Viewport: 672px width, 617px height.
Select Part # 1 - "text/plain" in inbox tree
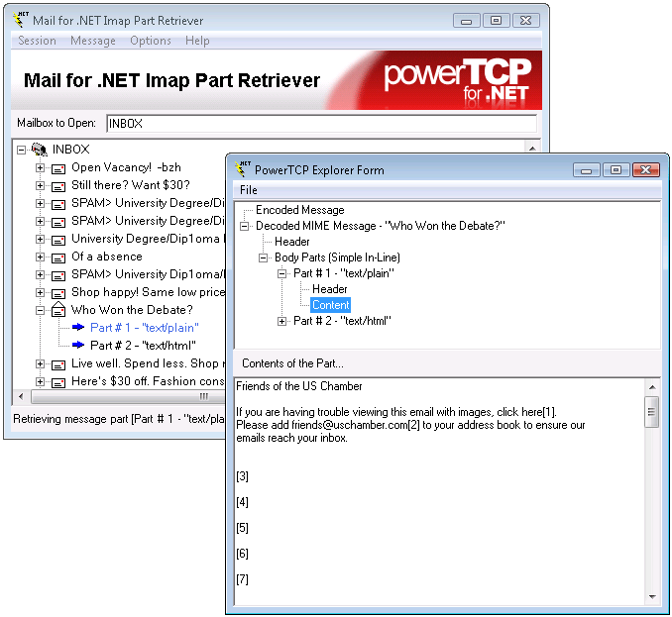click(145, 328)
